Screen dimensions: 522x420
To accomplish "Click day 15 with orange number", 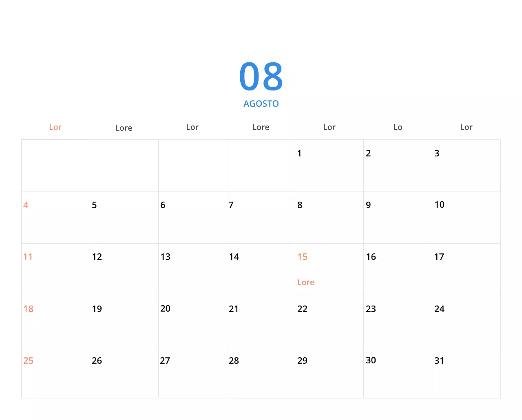I will pos(303,257).
